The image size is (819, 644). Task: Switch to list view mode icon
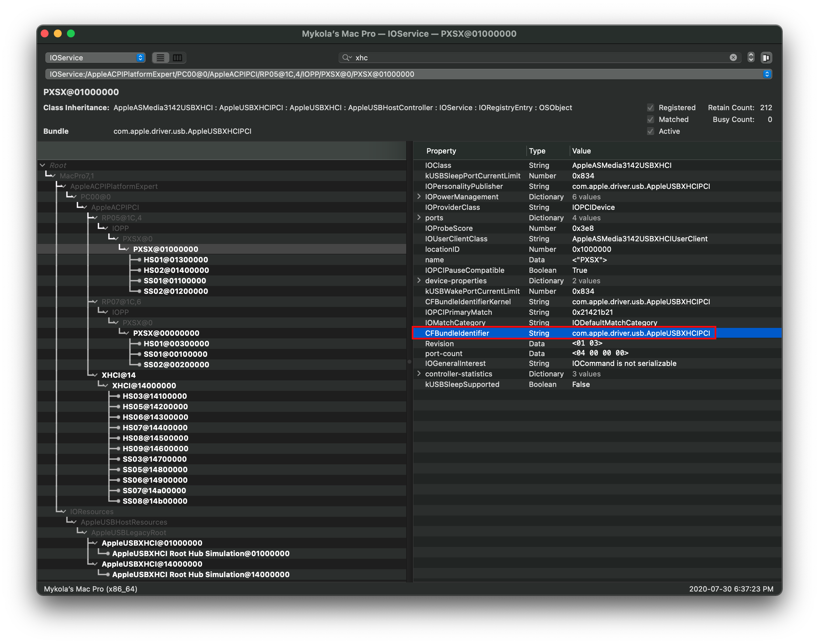[x=160, y=58]
